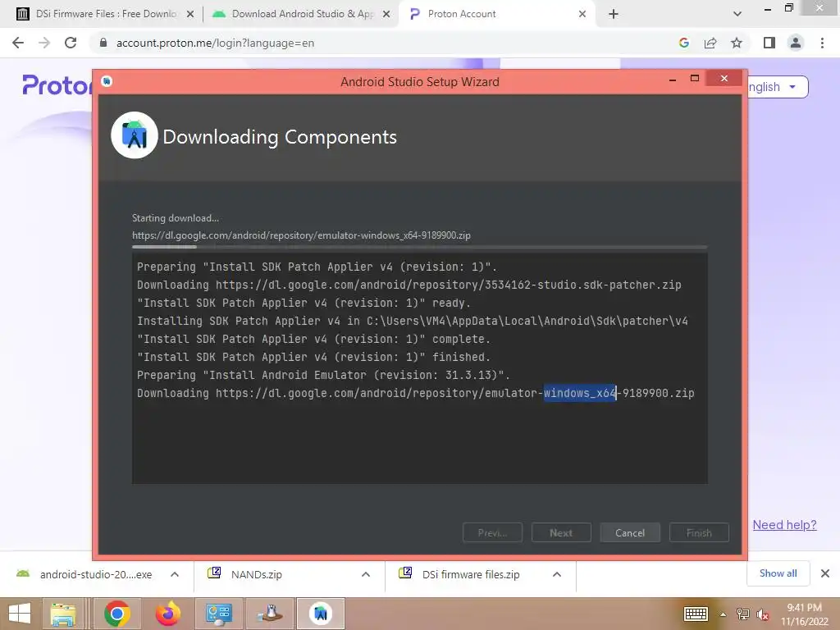
Task: Share this page using the share icon
Action: click(x=710, y=43)
